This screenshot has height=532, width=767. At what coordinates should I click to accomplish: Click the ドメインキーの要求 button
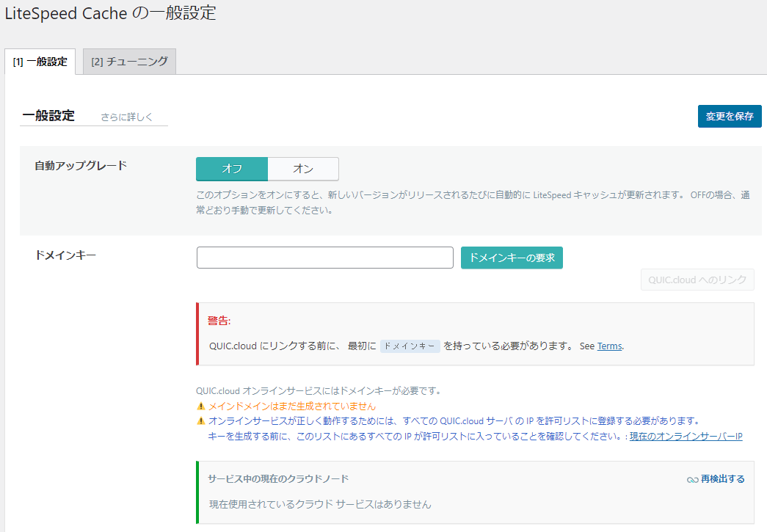(512, 258)
